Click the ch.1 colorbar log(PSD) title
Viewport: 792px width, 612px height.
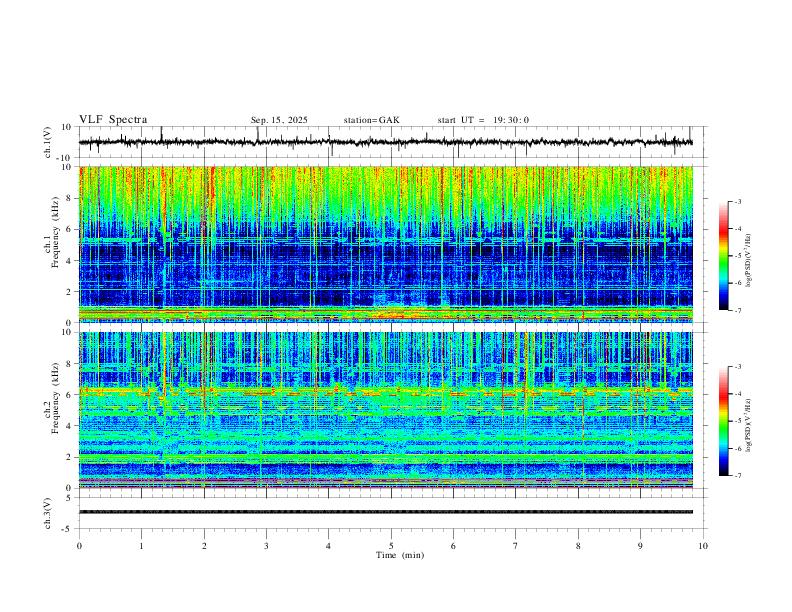[x=748, y=260]
